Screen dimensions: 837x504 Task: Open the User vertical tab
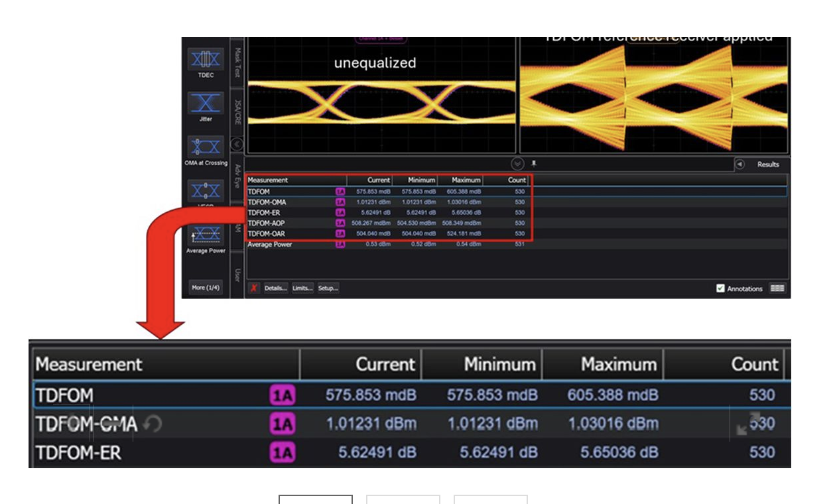(x=237, y=275)
